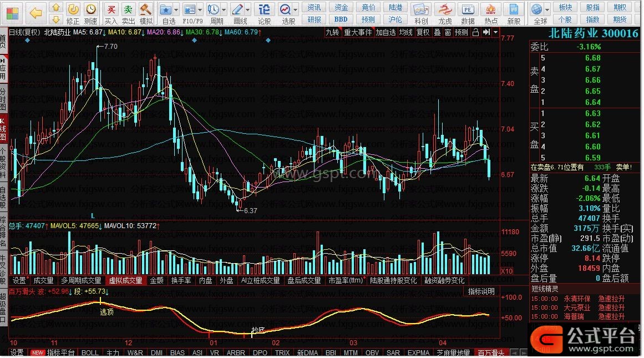
Task: Select the 芝麻量地量 indicator tab
Action: point(453,352)
